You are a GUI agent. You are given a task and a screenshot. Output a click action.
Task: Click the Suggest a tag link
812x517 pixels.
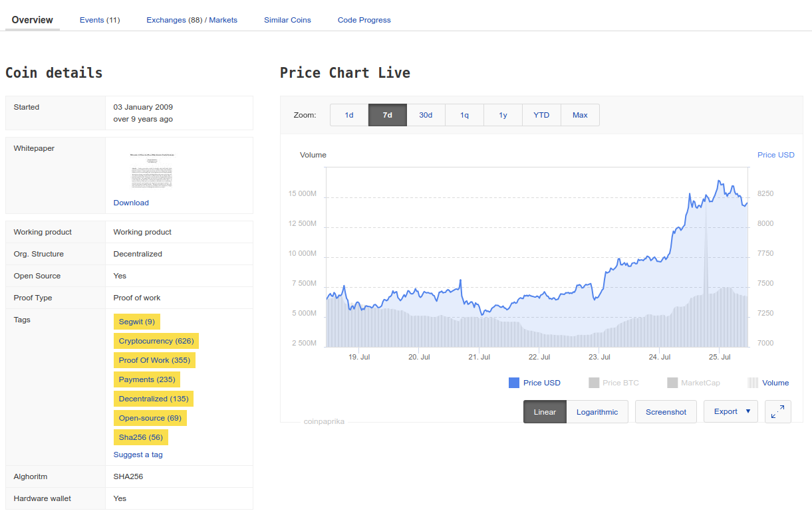[138, 455]
